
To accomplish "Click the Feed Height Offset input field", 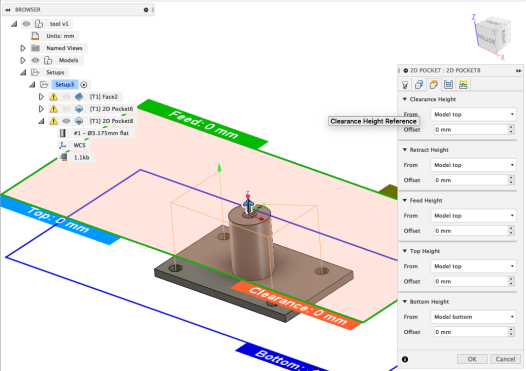I will 471,231.
